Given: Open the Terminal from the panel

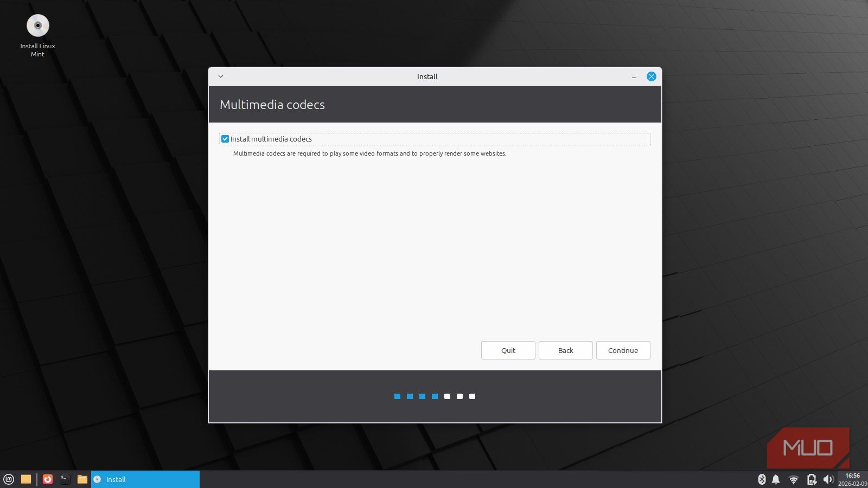Looking at the screenshot, I should click(65, 479).
